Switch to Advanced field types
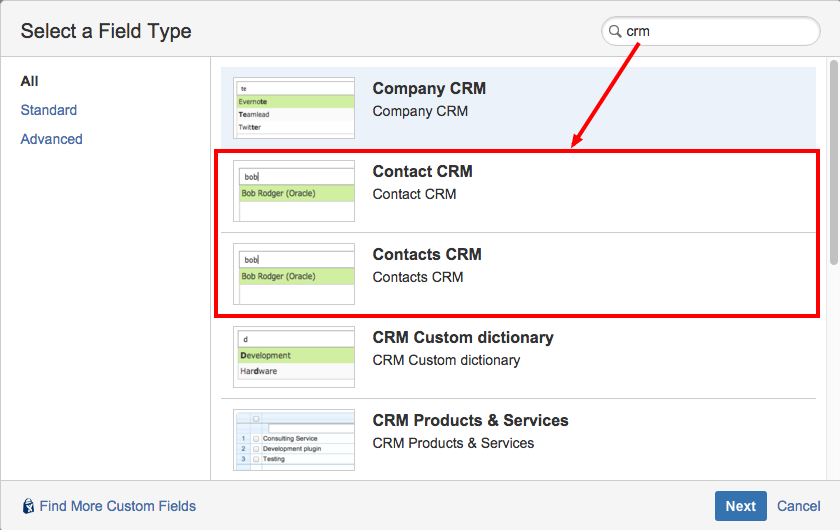Viewport: 840px width, 530px height. pos(51,139)
